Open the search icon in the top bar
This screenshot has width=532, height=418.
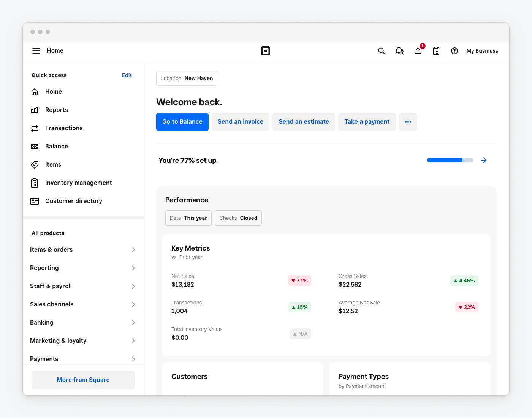point(381,50)
